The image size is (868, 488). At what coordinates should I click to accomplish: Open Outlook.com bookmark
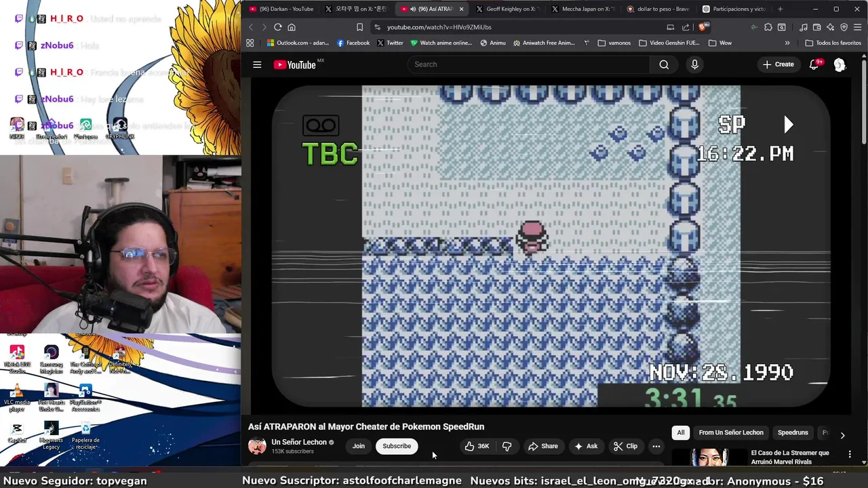pos(298,43)
